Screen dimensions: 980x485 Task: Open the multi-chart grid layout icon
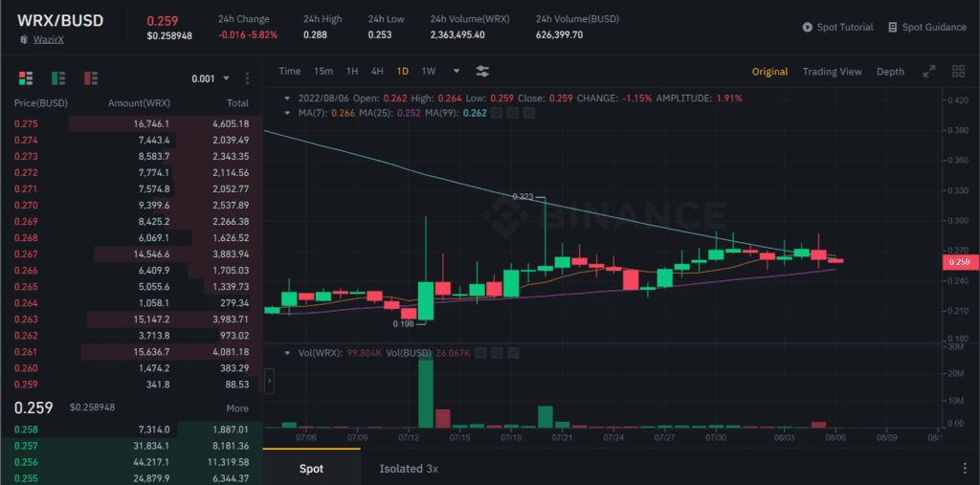(958, 71)
